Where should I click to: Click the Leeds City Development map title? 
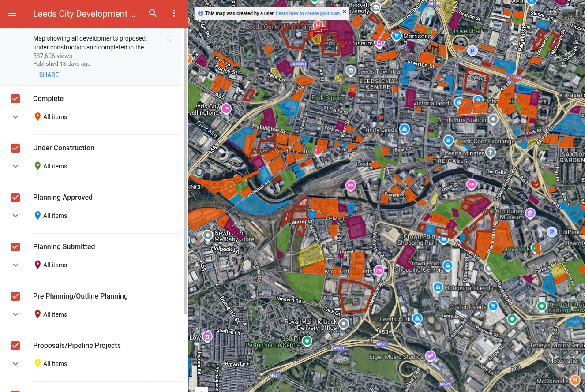(x=84, y=14)
